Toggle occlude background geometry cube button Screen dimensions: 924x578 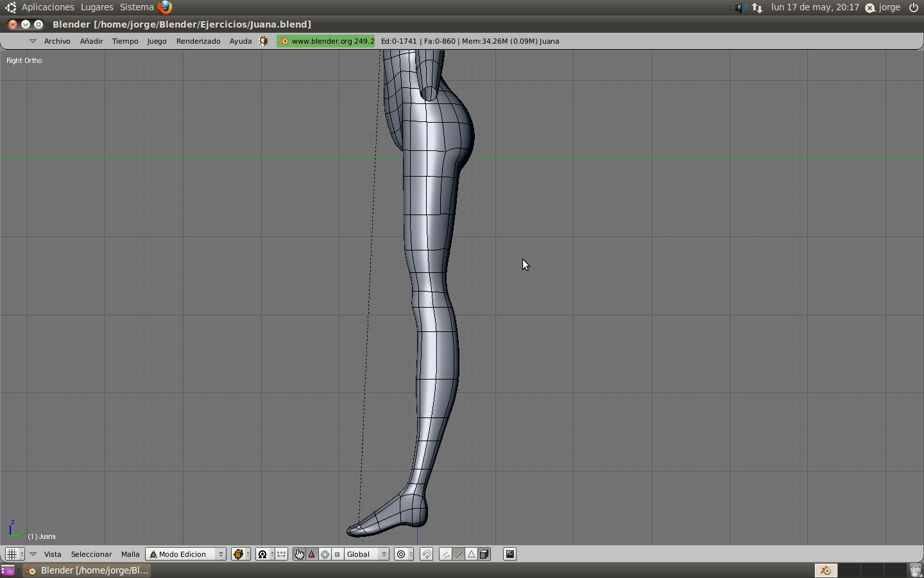pos(484,554)
